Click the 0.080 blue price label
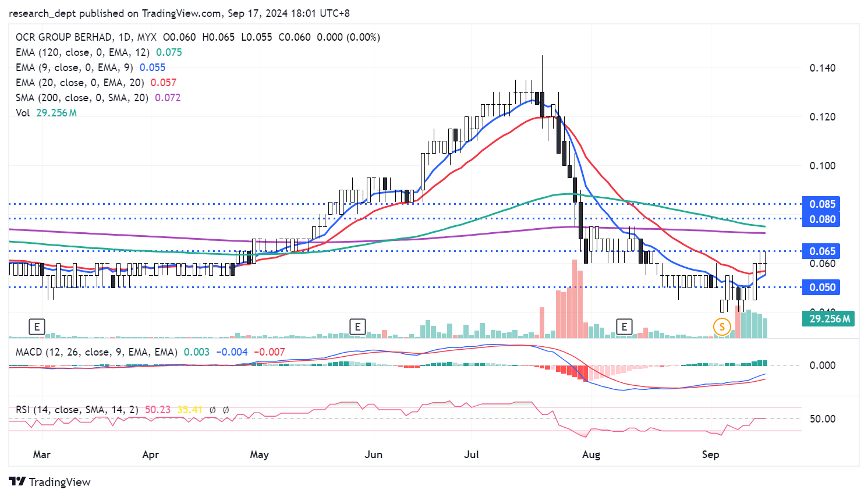This screenshot has width=868, height=497. (821, 219)
